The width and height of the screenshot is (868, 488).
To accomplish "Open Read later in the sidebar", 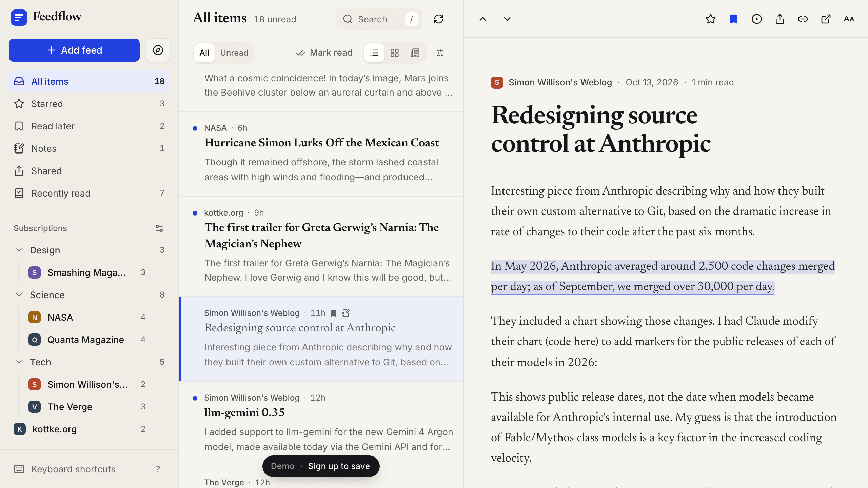I will tap(89, 126).
